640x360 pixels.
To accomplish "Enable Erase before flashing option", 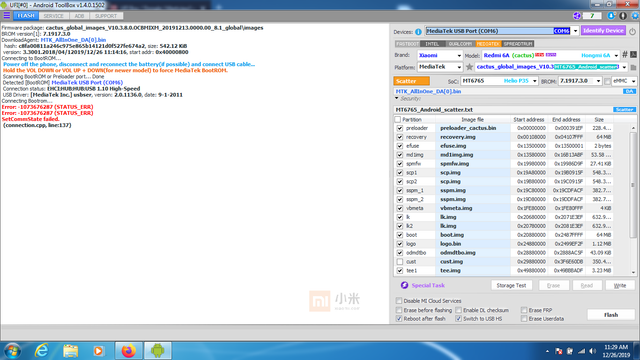I will pos(399,310).
